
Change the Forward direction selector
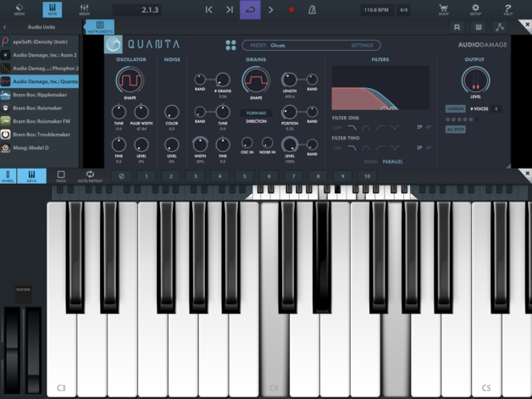click(256, 113)
